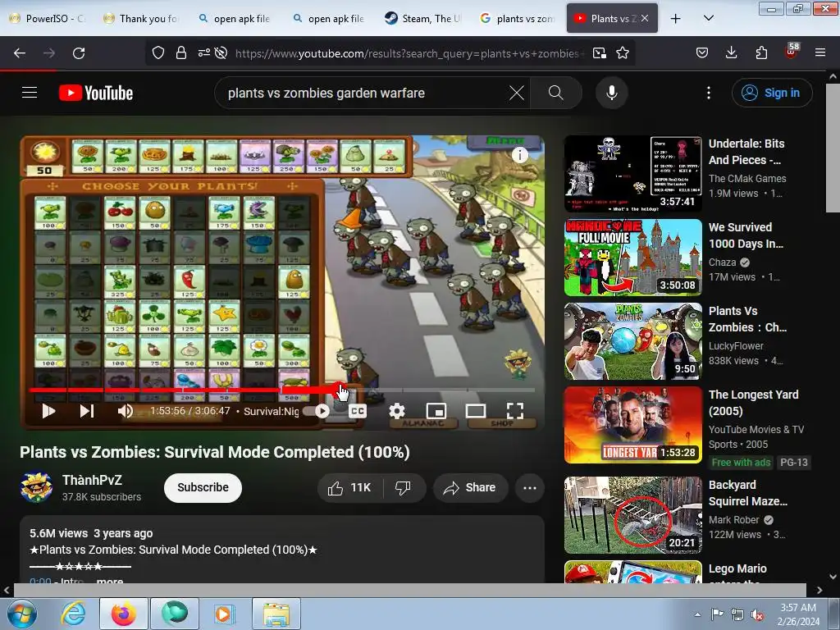This screenshot has width=840, height=630.
Task: Open a new Firefox tab
Action: 676,18
